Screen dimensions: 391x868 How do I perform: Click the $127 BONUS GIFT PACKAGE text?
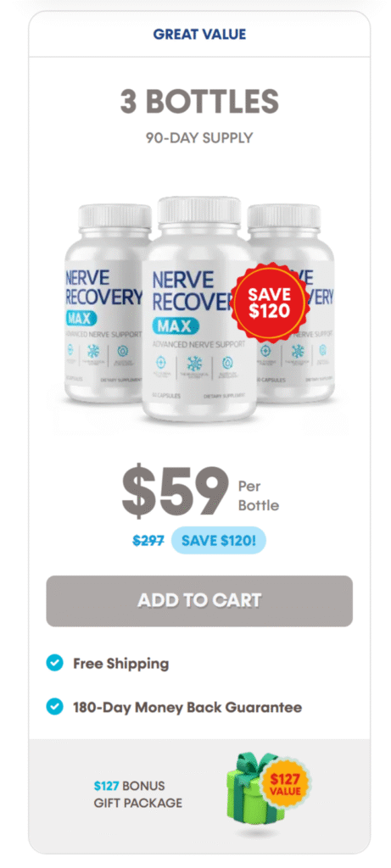tap(138, 793)
